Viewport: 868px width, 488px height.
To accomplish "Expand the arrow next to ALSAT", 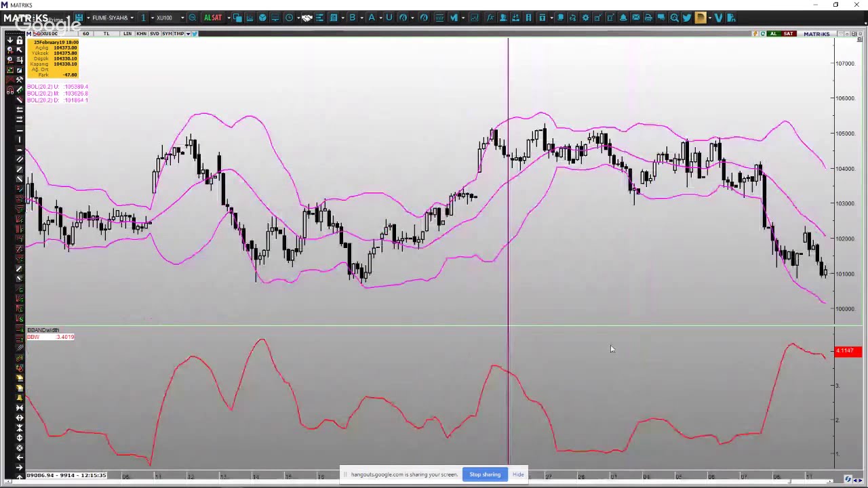I will (x=229, y=18).
